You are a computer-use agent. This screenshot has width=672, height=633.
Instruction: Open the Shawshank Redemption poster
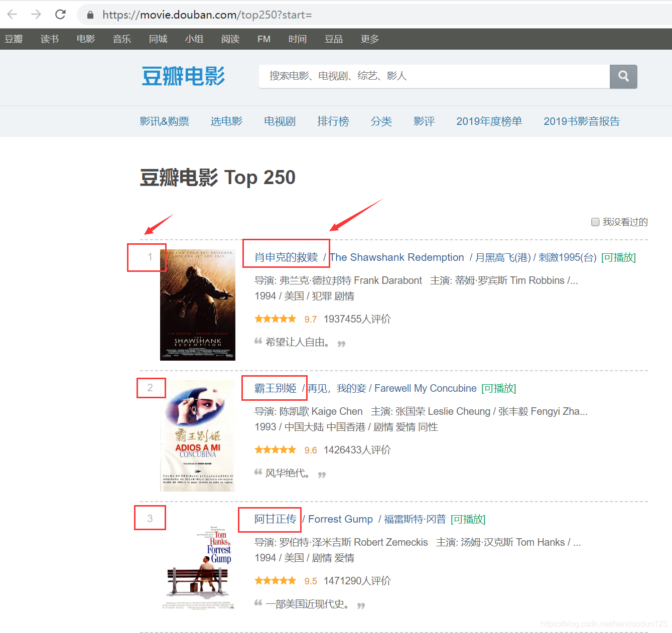(x=198, y=305)
